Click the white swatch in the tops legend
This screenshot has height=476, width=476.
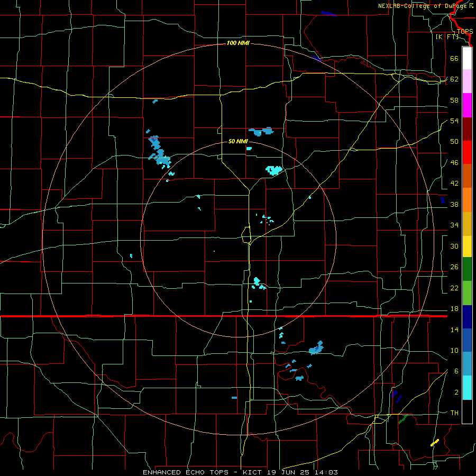[x=467, y=58]
